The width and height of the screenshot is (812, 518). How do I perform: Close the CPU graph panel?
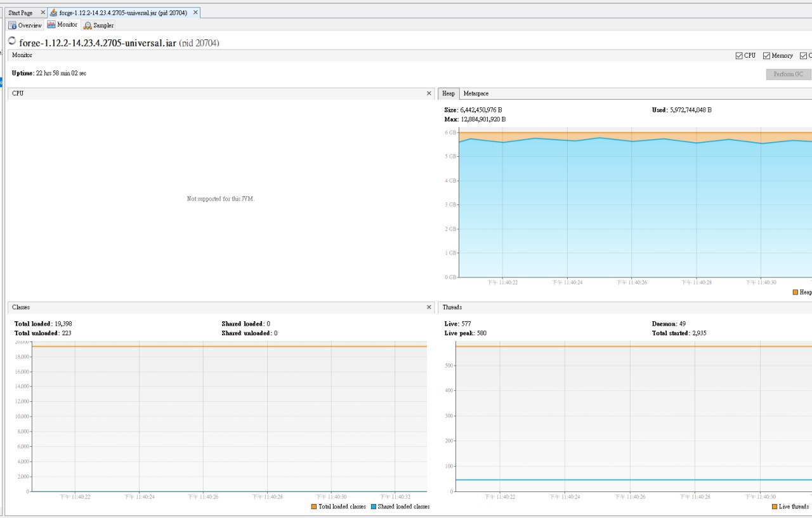tap(429, 93)
